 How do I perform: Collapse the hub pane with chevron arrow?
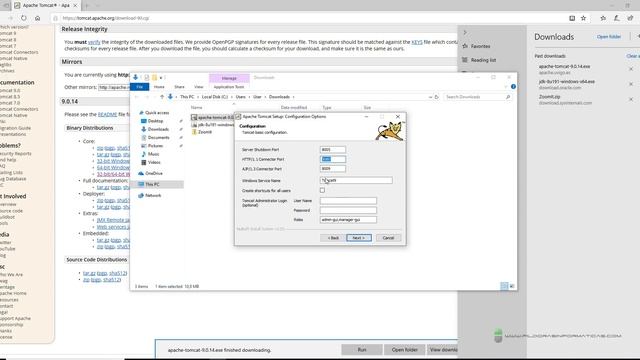point(465,32)
